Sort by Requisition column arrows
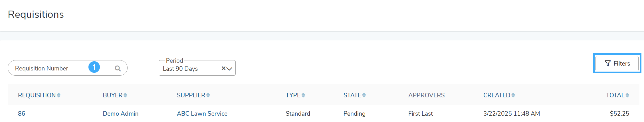644x122 pixels. [58, 95]
